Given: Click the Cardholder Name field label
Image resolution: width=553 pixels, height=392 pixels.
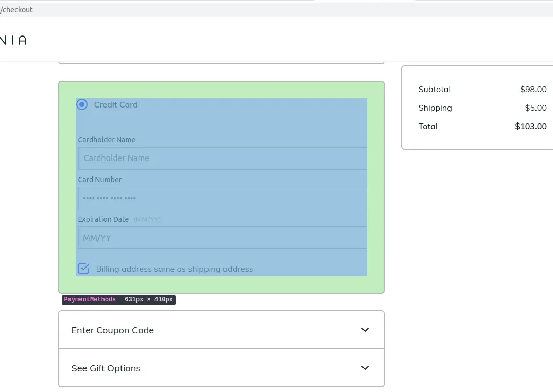Looking at the screenshot, I should [107, 140].
